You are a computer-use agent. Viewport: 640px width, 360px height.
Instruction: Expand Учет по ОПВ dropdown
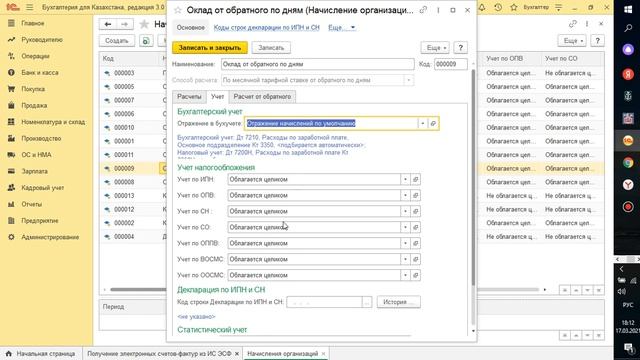[x=405, y=195]
